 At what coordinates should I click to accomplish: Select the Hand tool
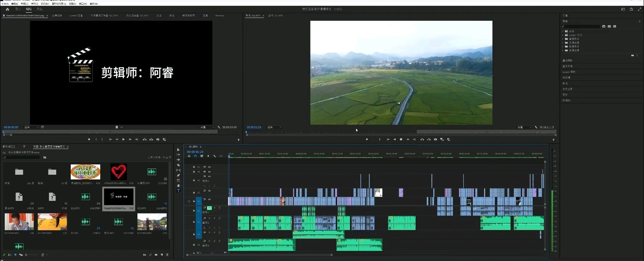click(178, 186)
